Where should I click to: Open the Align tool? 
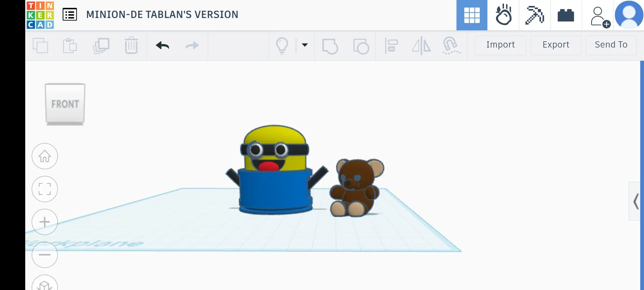391,46
